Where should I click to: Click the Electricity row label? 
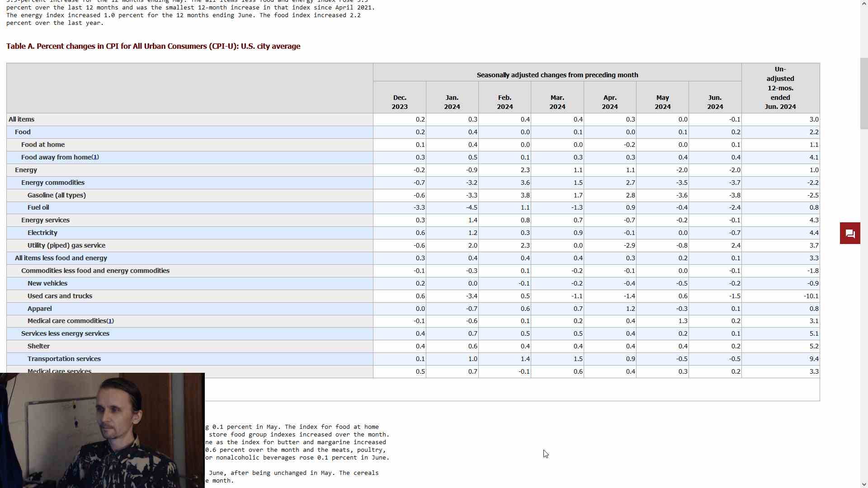click(42, 233)
